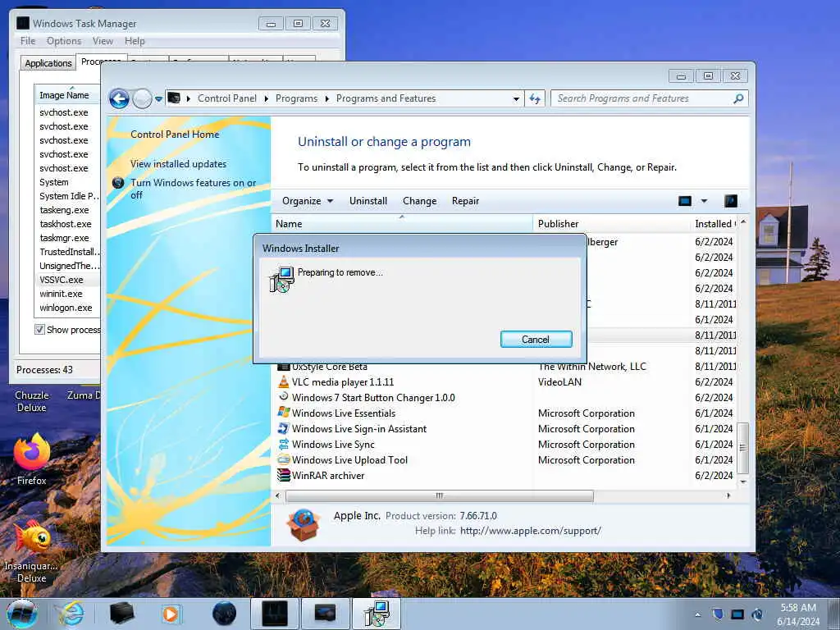
Task: Switch to Applications tab in Task Manager
Action: click(48, 63)
